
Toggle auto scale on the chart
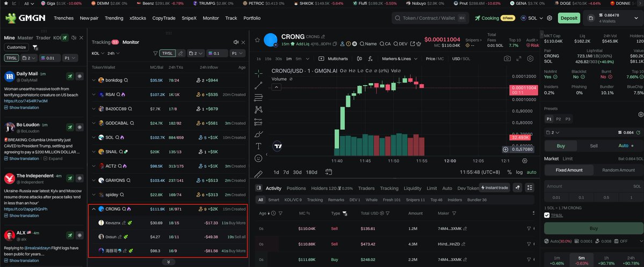pyautogui.click(x=531, y=172)
